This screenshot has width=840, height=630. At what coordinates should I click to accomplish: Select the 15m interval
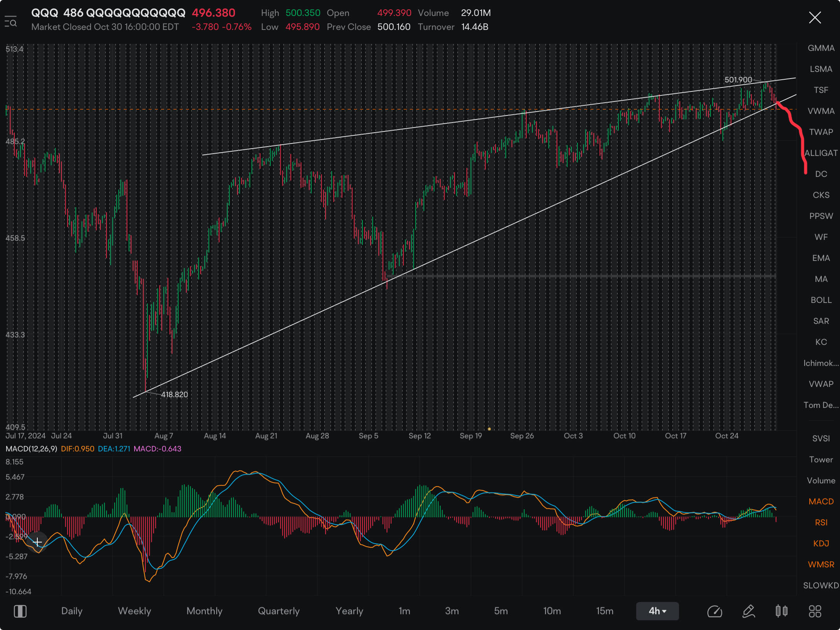[x=604, y=611]
